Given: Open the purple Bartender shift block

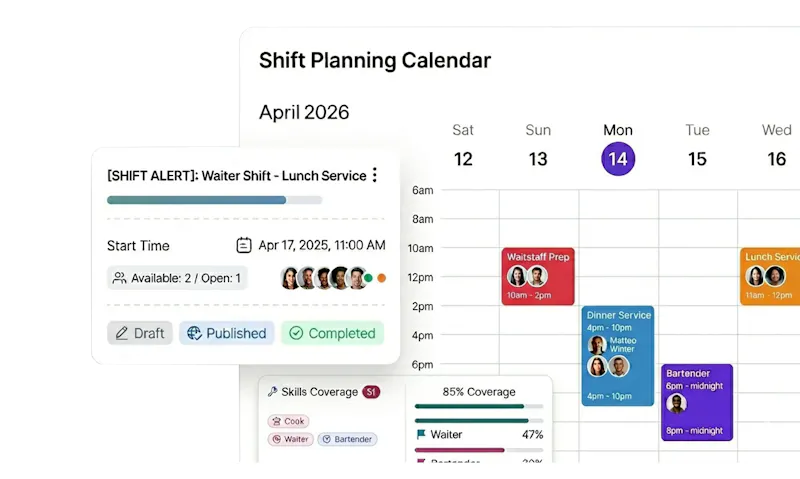Looking at the screenshot, I should click(x=697, y=402).
